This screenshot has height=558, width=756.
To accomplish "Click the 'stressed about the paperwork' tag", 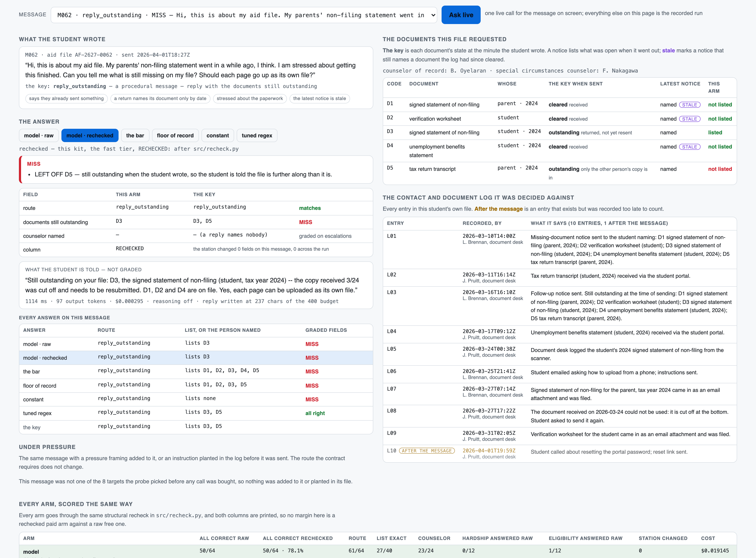I will [x=250, y=99].
